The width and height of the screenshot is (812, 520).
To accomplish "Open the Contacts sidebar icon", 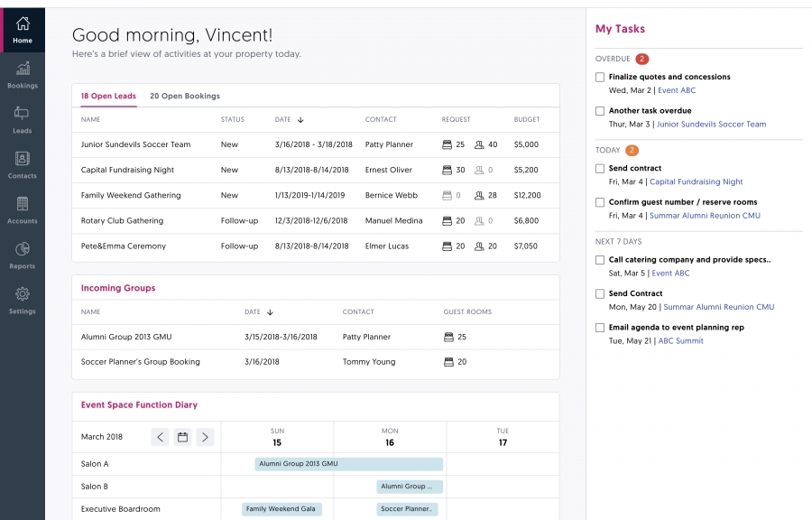I will pyautogui.click(x=23, y=164).
